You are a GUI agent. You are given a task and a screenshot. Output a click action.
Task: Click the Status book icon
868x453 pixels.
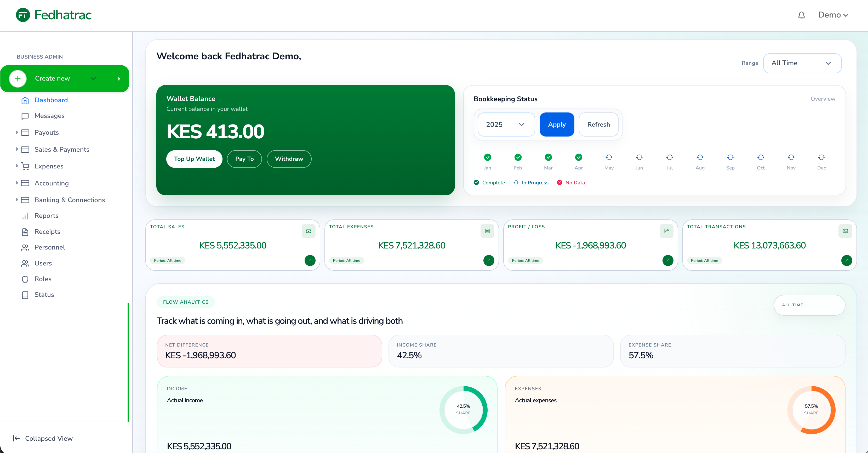[x=25, y=295]
